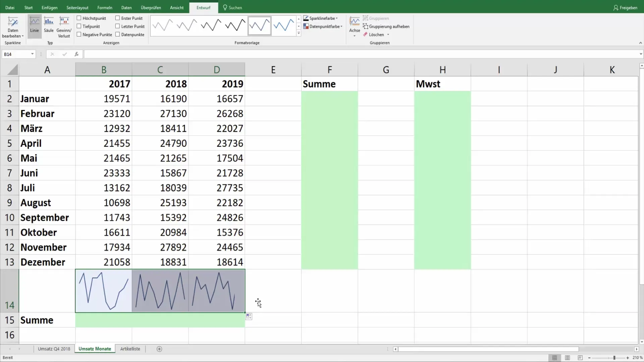Viewport: 644px width, 362px height.
Task: Open the Daten bearbeiten button
Action: (13, 27)
